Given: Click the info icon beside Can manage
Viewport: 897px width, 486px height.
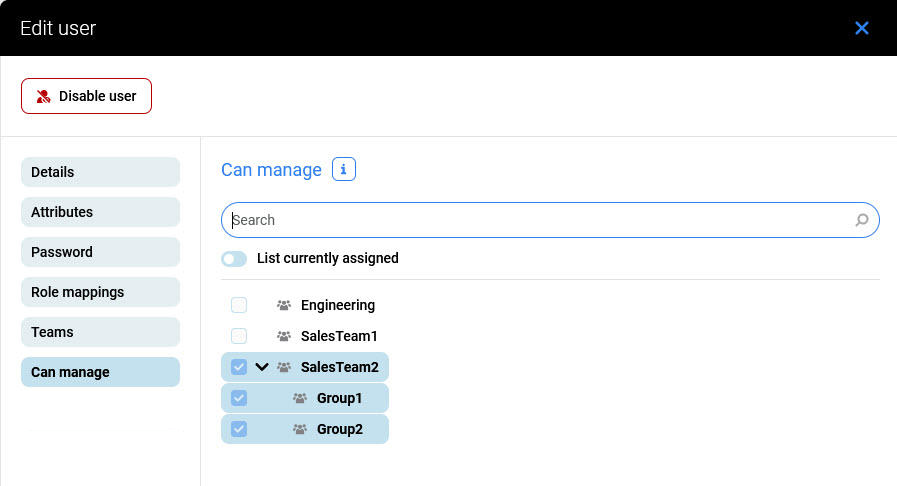Looking at the screenshot, I should 343,170.
